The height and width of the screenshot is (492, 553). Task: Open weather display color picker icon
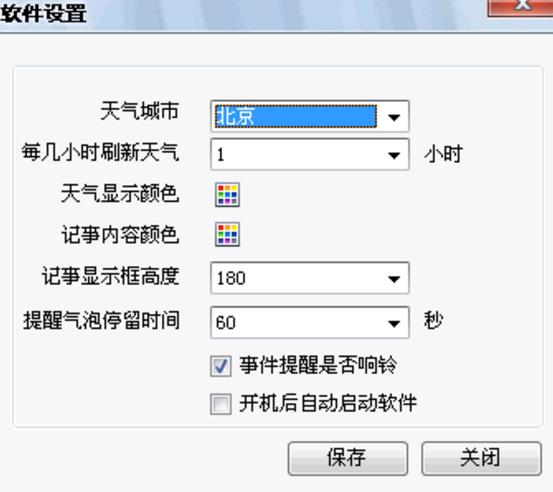[227, 195]
